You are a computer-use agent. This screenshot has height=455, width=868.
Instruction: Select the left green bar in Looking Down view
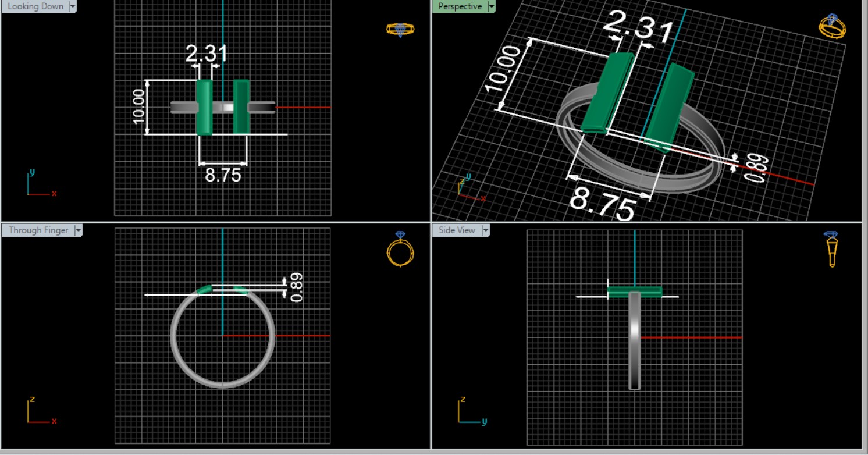pos(204,107)
